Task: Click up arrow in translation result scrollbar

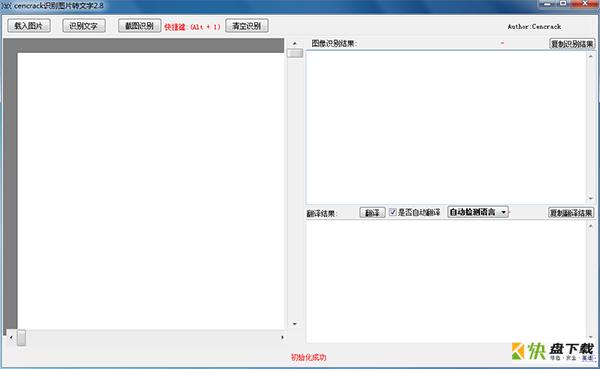Action: (591, 226)
